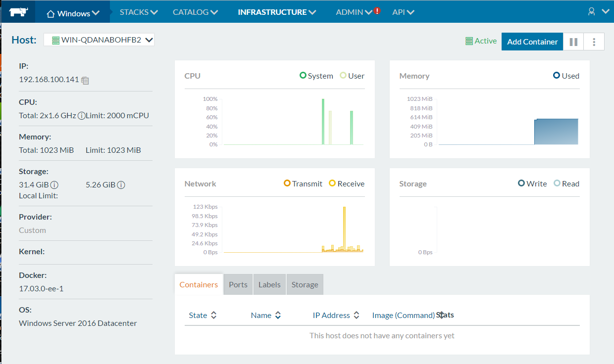
Task: Click the Add Container button
Action: (532, 42)
